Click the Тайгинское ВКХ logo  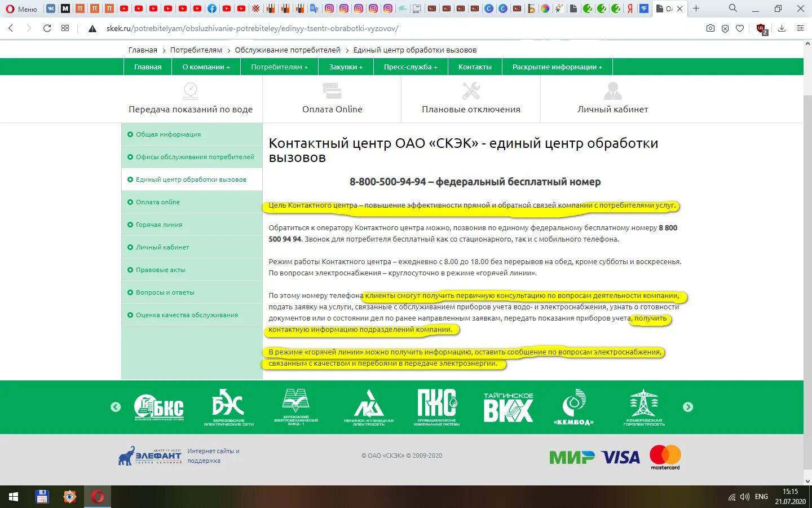click(x=508, y=407)
